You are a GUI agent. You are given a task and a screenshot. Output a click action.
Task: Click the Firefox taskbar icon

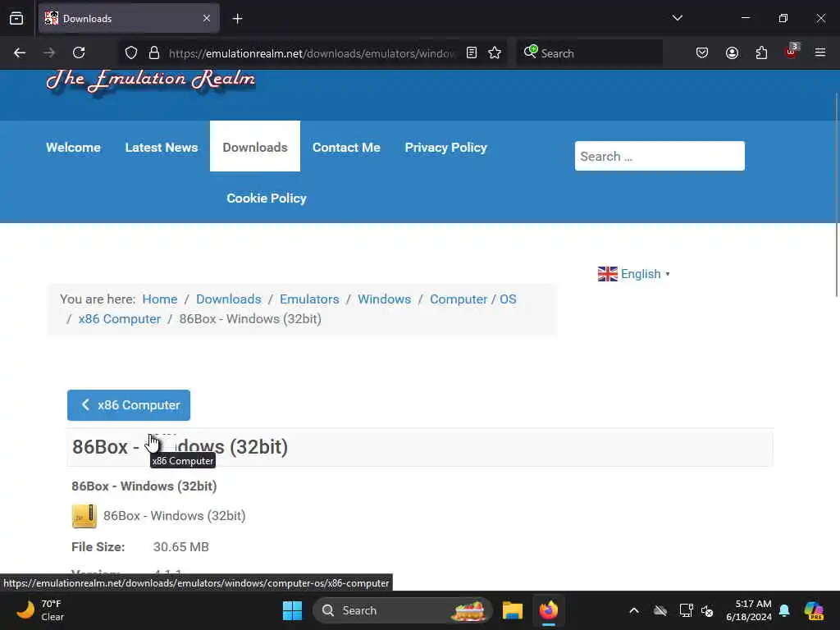tap(549, 610)
